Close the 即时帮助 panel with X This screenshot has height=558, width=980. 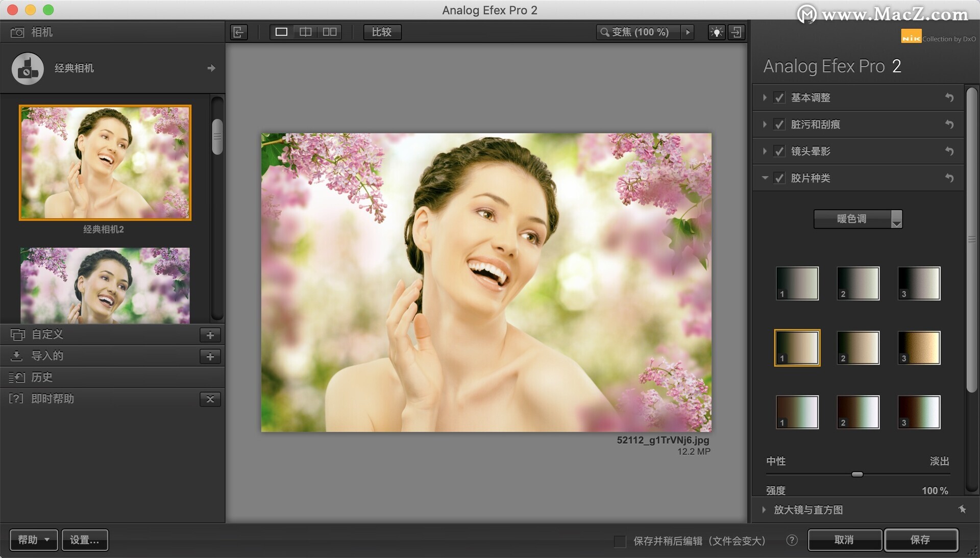click(210, 399)
